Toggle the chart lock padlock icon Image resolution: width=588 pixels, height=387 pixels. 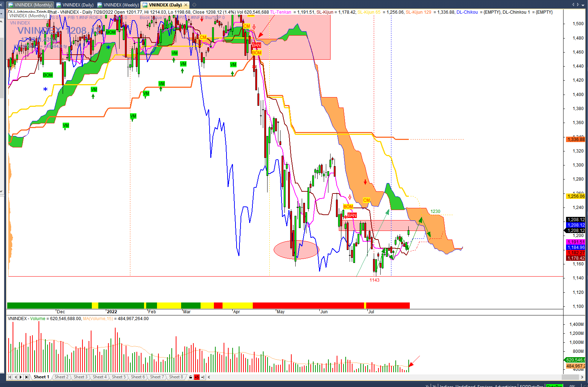click(x=190, y=377)
